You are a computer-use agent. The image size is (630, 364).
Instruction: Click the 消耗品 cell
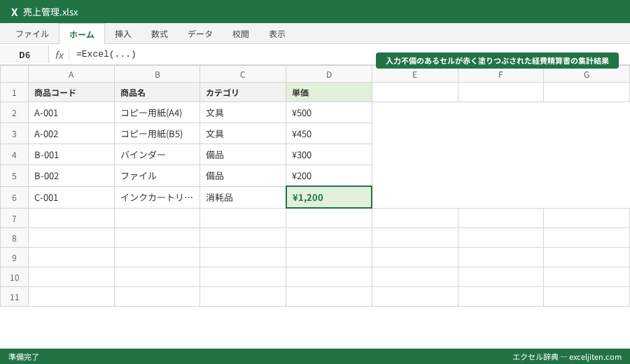(x=243, y=197)
